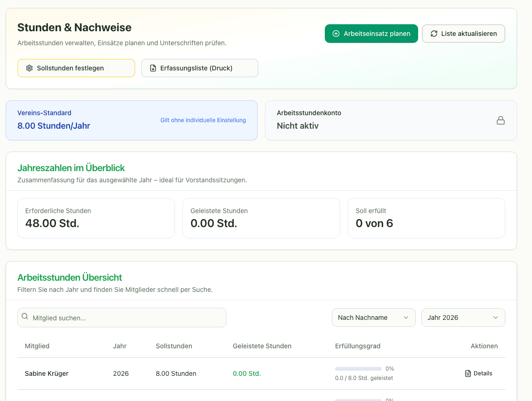Select the Vereins-Standard 8.00 Stunden/Jahr card
Viewport: 532px width, 401px height.
point(132,120)
